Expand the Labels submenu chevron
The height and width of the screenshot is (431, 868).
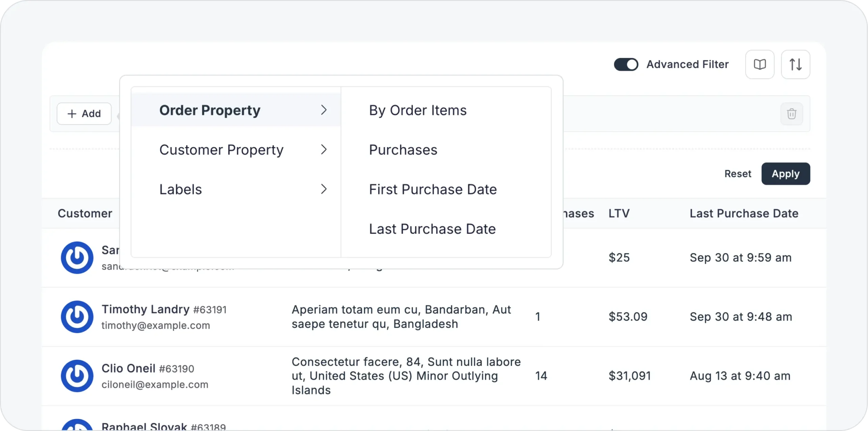[x=324, y=189]
